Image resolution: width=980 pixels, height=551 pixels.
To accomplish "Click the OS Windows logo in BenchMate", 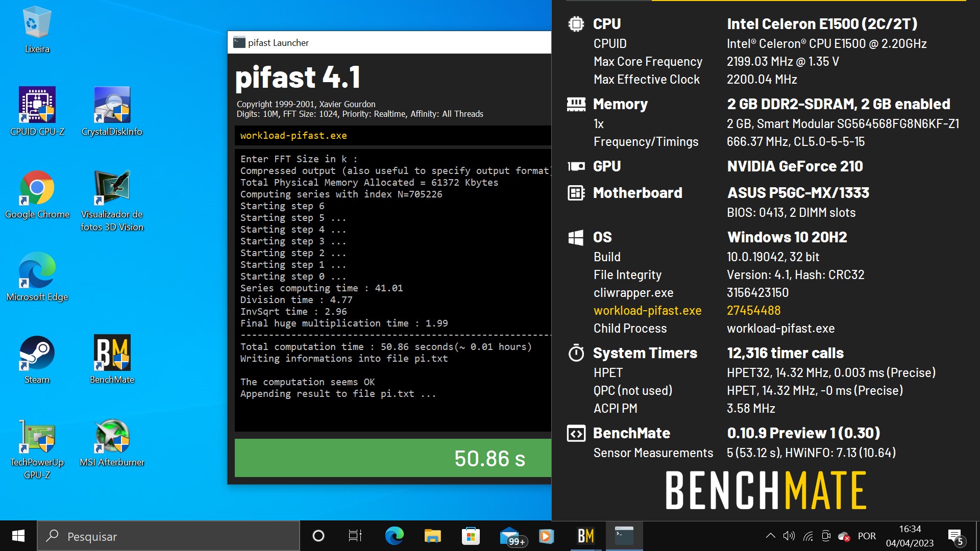I will point(576,237).
